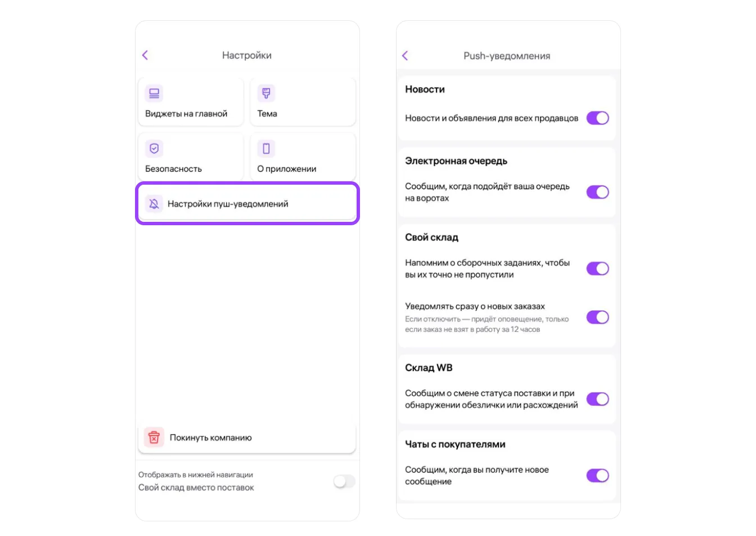756x536 pixels.
Task: Click the О приложении phone icon
Action: point(266,149)
